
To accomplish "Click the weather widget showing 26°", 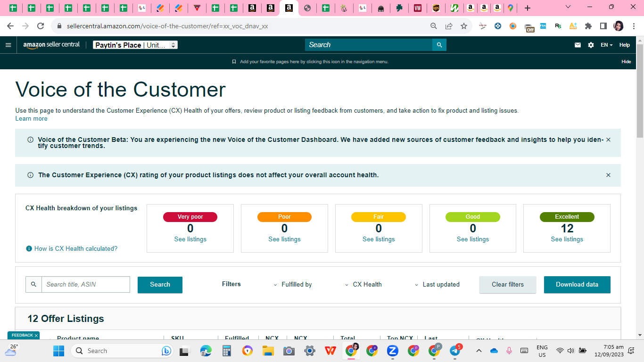I will tap(11, 350).
